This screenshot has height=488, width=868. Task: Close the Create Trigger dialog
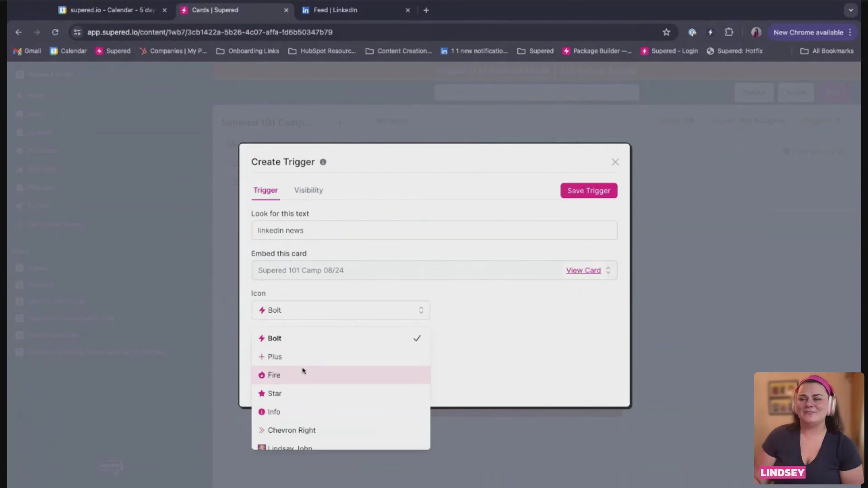(615, 162)
